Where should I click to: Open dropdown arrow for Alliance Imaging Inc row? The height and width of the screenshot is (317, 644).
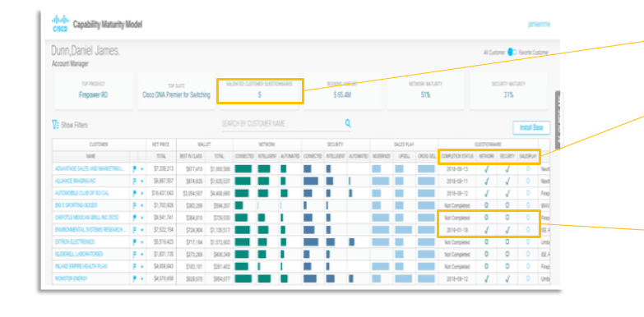tap(142, 181)
